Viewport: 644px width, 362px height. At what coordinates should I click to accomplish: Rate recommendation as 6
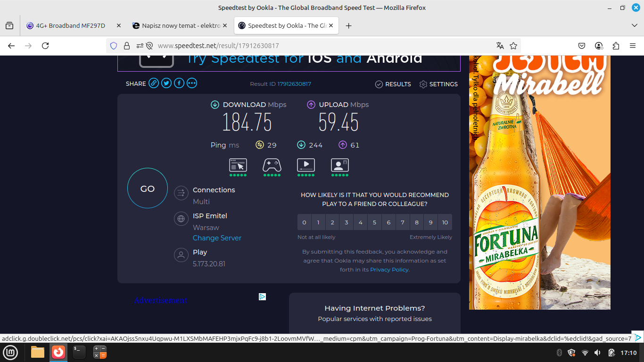(x=389, y=222)
